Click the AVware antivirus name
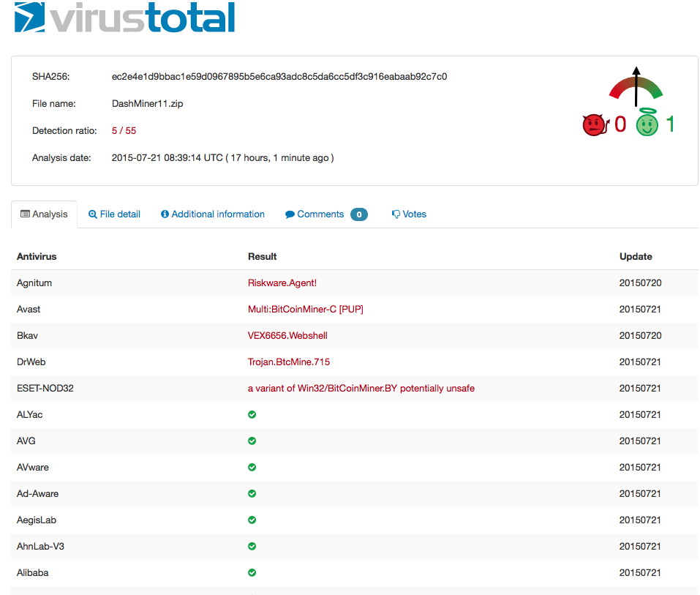Screen dimensions: 700x595 point(33,468)
